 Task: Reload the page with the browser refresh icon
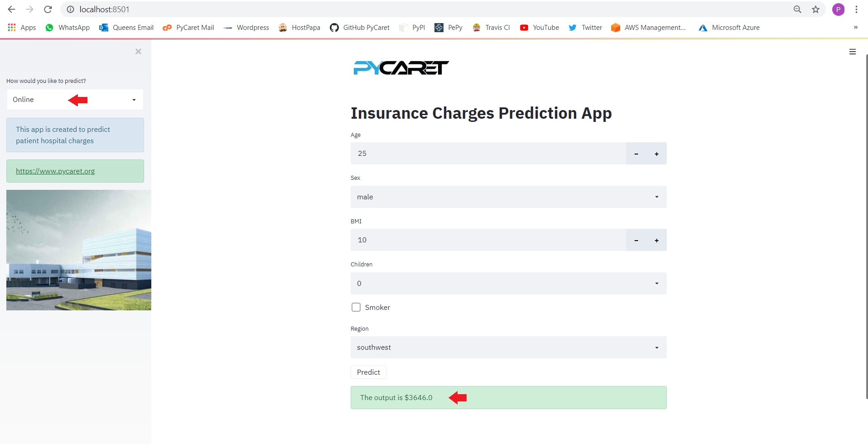pos(48,10)
